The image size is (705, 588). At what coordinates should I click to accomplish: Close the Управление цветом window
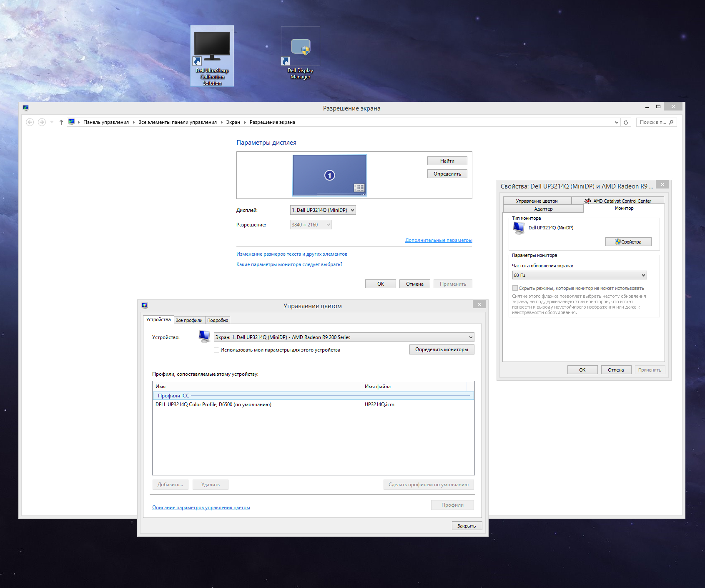[x=479, y=304]
